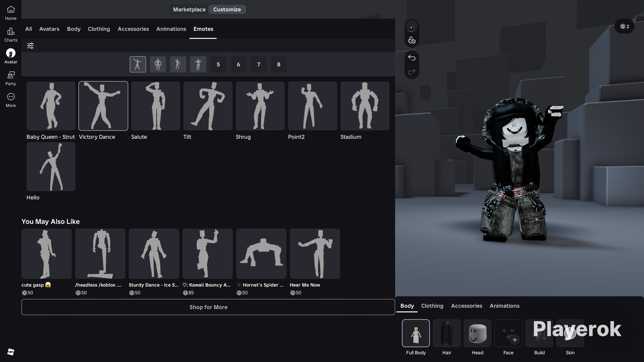
Task: Open the All category tab
Action: point(29,29)
